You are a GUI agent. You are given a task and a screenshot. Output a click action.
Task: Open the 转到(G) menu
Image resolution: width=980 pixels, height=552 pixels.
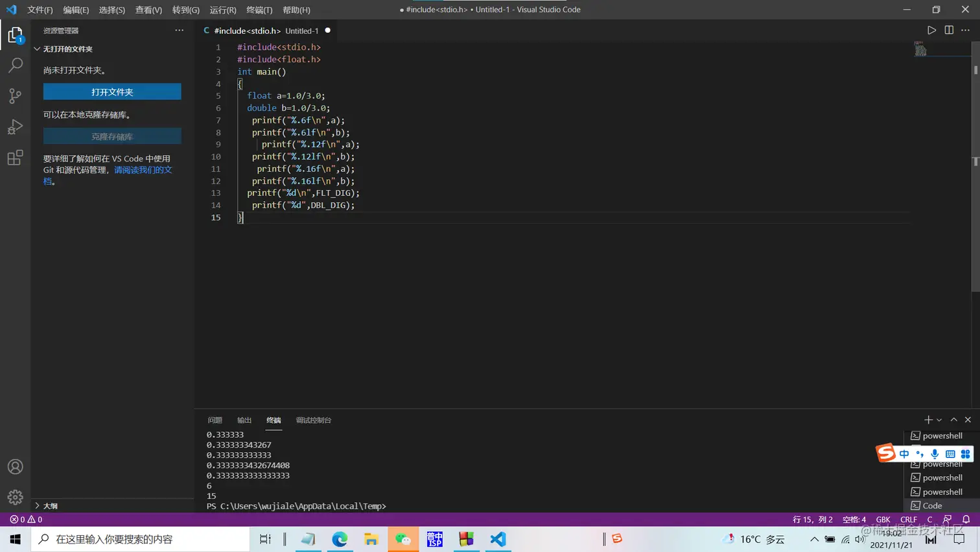point(186,10)
